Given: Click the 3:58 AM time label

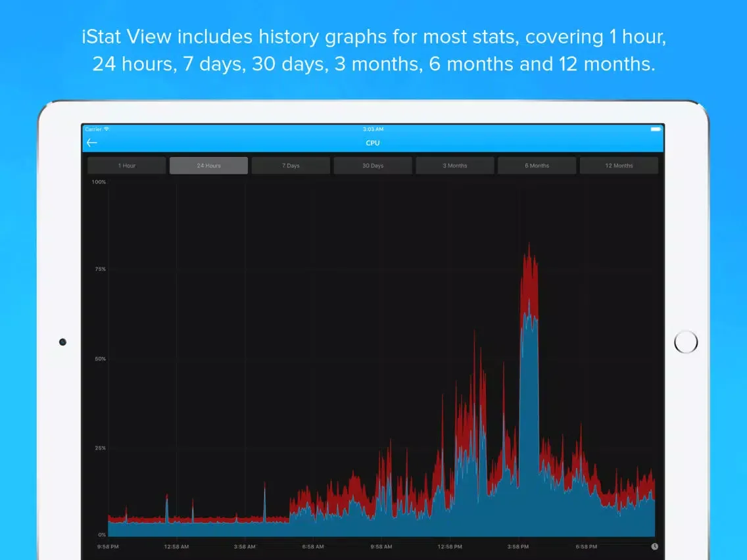Looking at the screenshot, I should (x=245, y=547).
